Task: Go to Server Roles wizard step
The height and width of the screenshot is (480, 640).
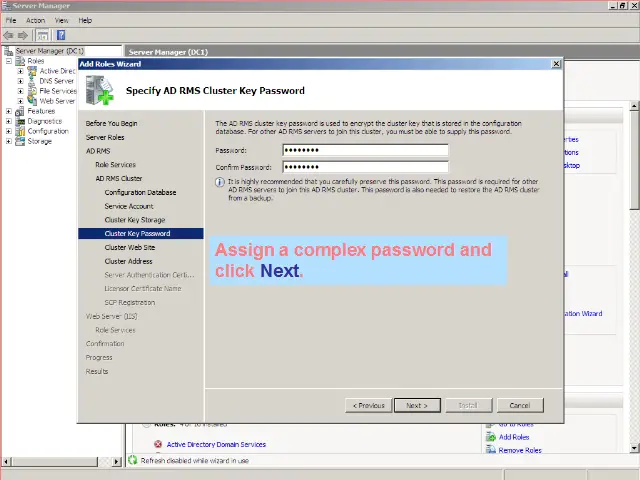Action: point(105,137)
